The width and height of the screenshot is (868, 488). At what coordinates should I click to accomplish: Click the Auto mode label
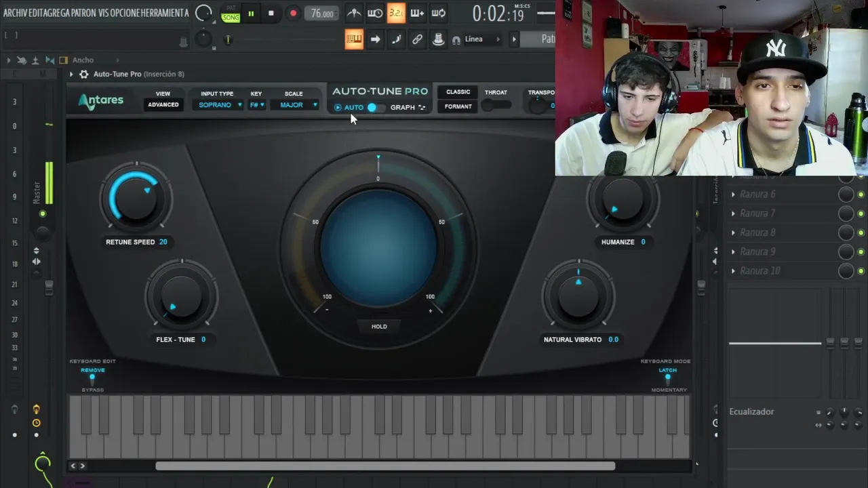click(x=354, y=107)
